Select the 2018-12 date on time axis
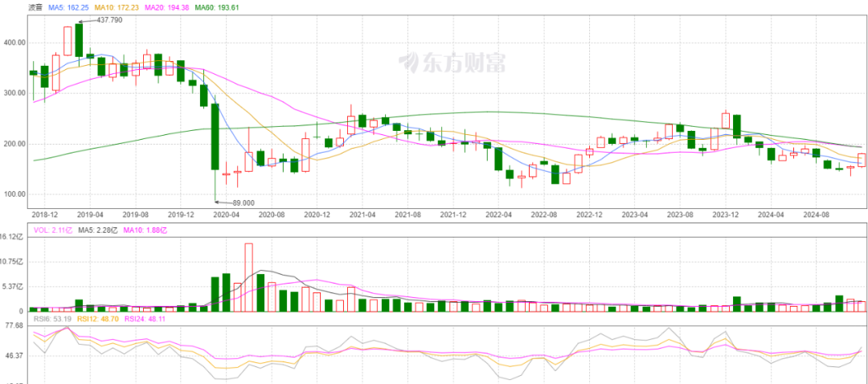This screenshot has width=868, height=384. 45,215
